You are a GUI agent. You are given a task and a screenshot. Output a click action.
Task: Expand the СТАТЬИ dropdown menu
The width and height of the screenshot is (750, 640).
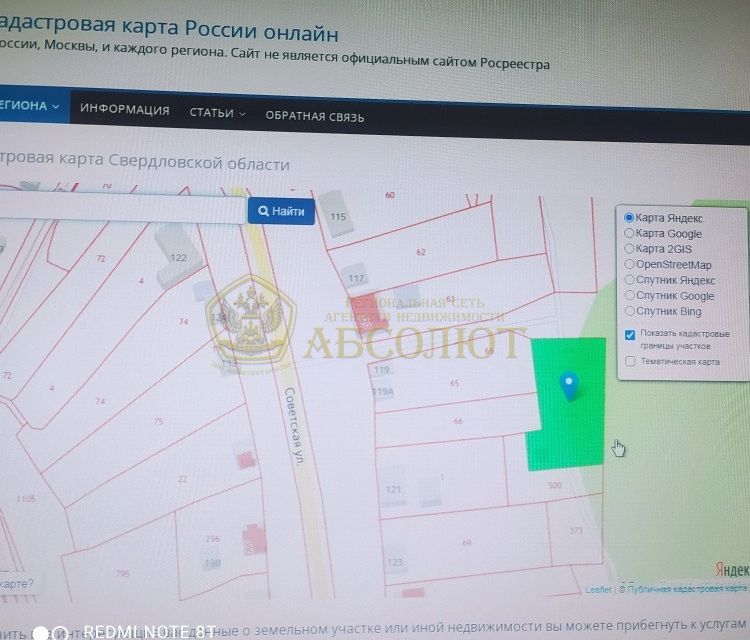217,113
